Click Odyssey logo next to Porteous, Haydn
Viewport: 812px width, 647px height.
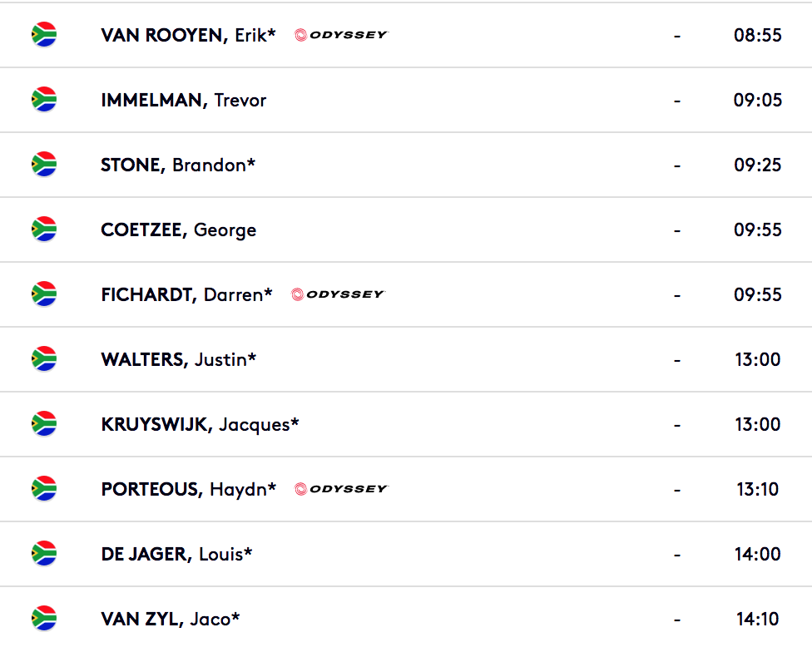point(341,489)
